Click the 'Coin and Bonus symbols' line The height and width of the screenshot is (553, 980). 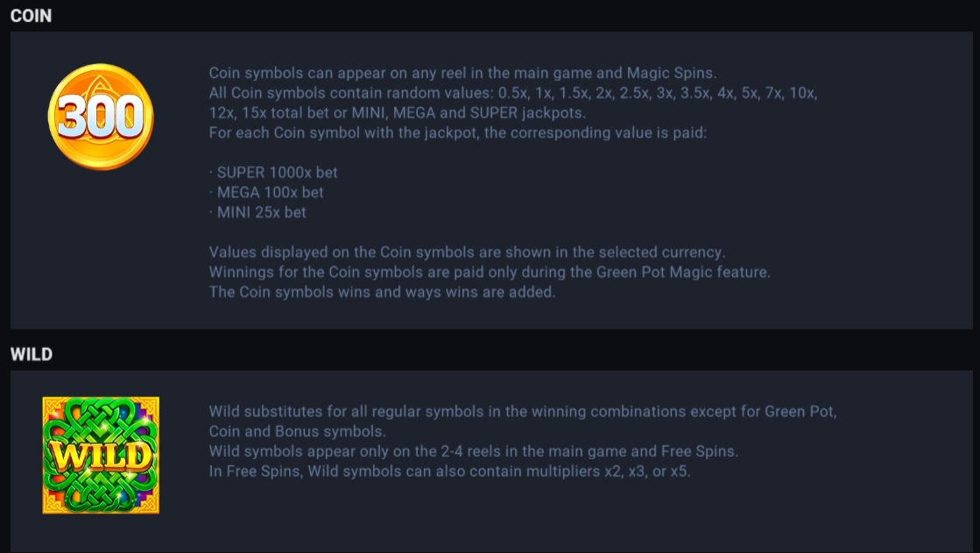pyautogui.click(x=297, y=432)
